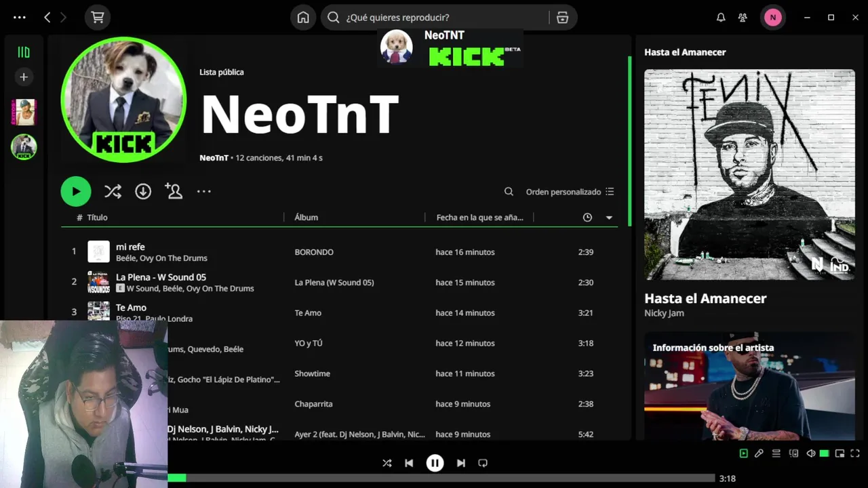Open Nicky Jam artist link

tap(664, 313)
